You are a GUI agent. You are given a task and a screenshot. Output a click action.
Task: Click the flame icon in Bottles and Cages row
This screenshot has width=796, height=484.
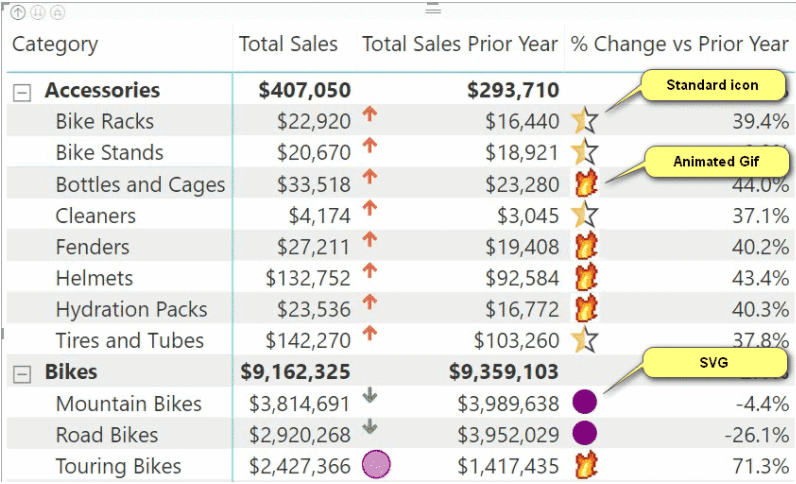pyautogui.click(x=585, y=184)
